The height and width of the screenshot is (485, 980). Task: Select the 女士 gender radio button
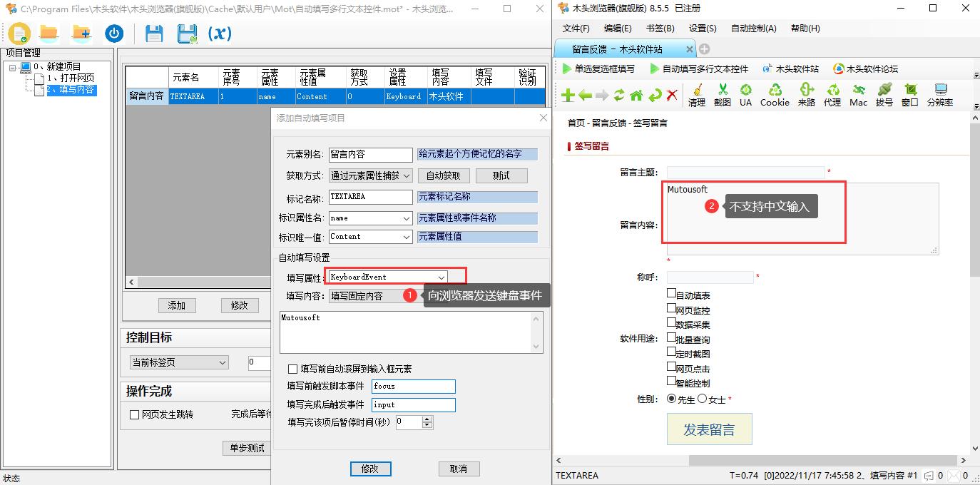click(x=703, y=399)
